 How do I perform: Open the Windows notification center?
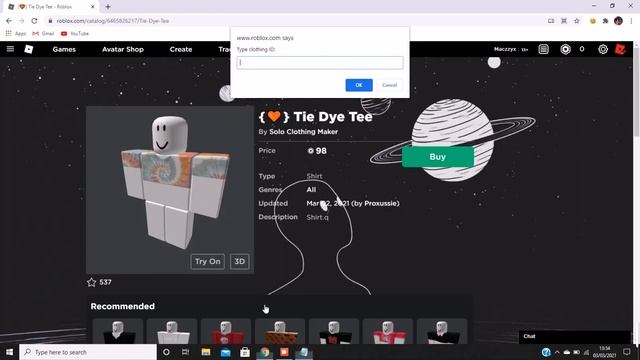[x=627, y=352]
